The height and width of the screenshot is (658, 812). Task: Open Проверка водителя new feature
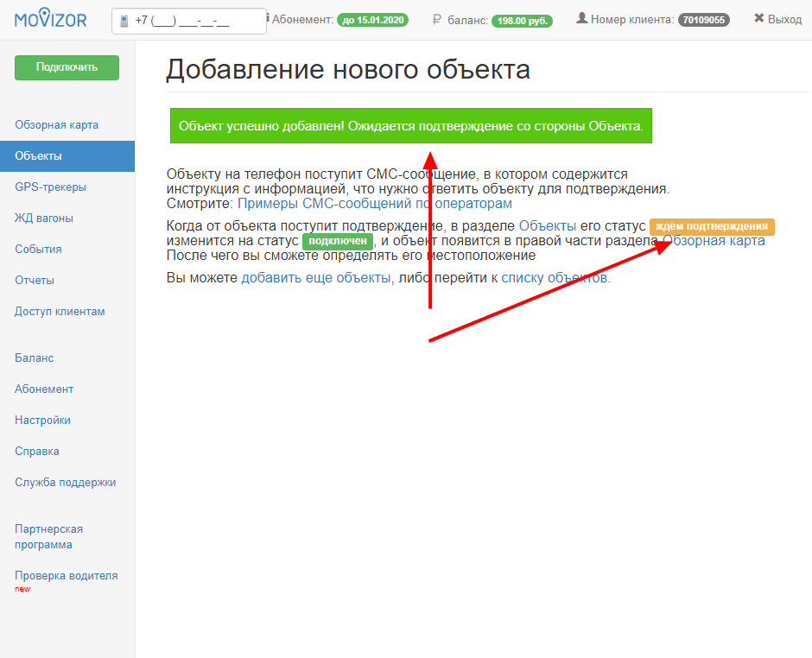click(66, 576)
